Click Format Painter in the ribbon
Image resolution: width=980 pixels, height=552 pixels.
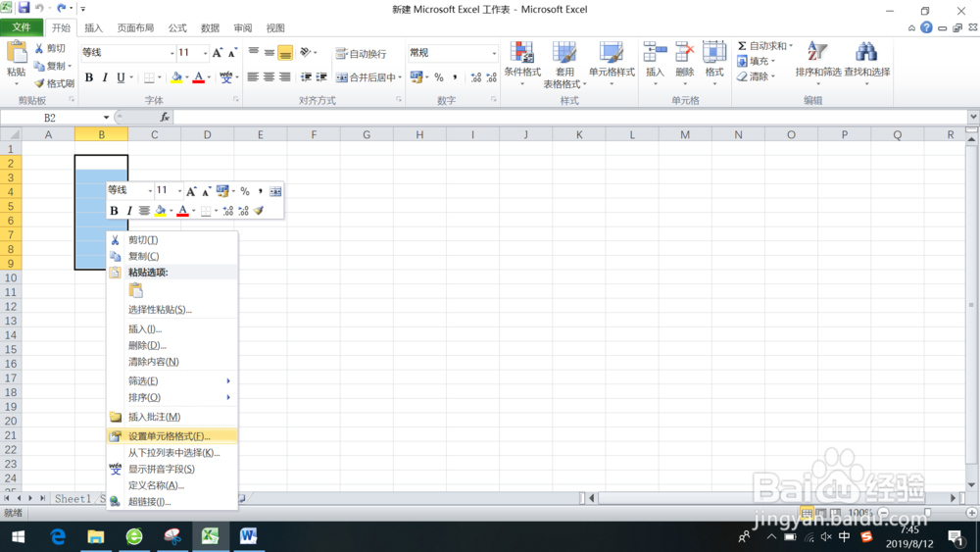pyautogui.click(x=54, y=83)
